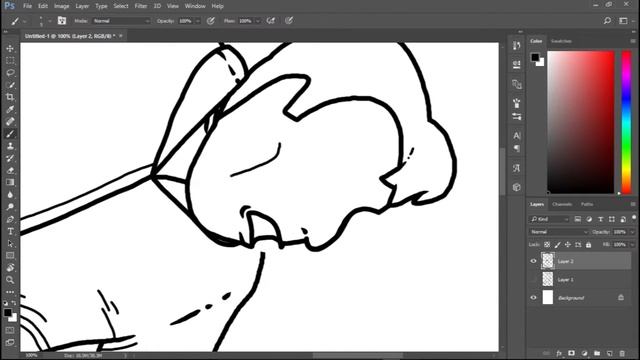Click the hue slider strip
Viewport: 640px width, 360px height.
pyautogui.click(x=626, y=122)
